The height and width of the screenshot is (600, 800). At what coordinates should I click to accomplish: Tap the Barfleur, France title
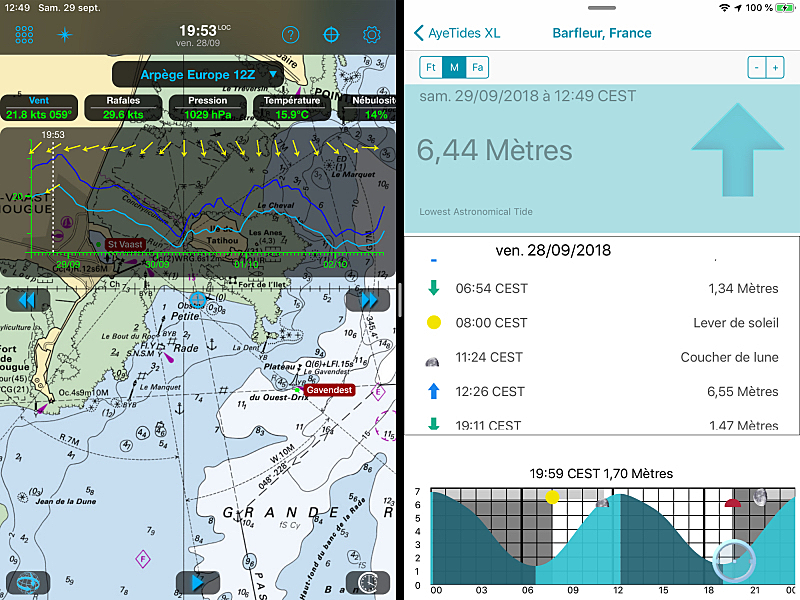(602, 33)
